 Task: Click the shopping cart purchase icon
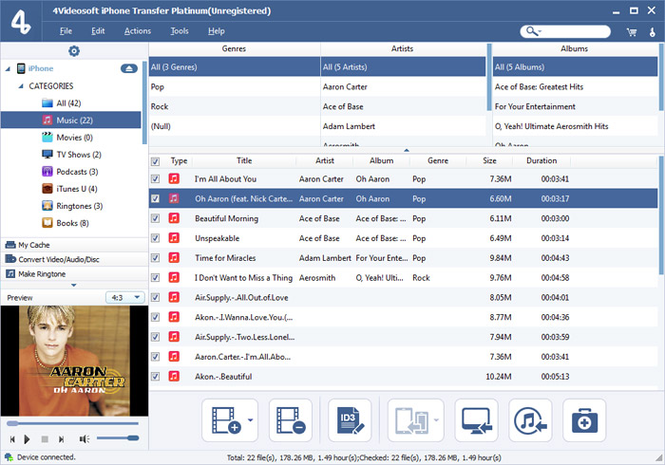(632, 32)
